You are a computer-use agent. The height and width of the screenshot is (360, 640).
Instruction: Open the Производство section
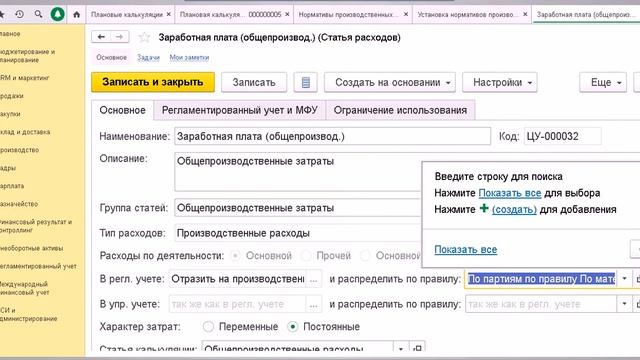[x=19, y=150]
